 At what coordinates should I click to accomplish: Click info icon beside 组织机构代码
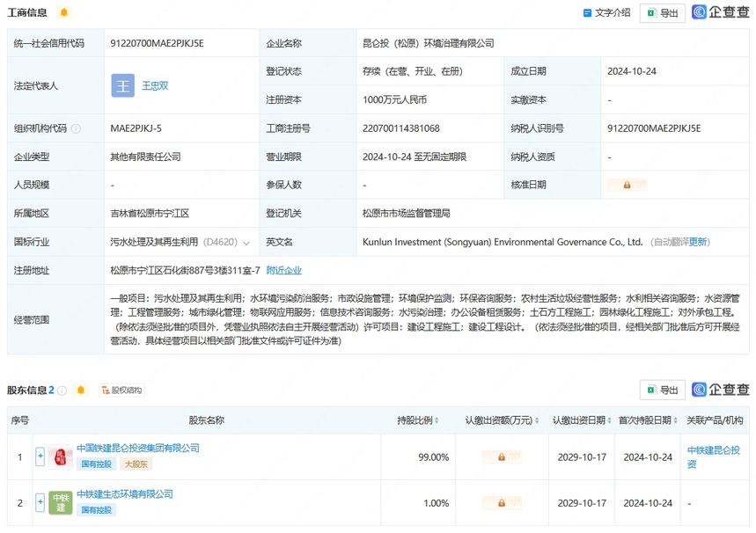[76, 128]
